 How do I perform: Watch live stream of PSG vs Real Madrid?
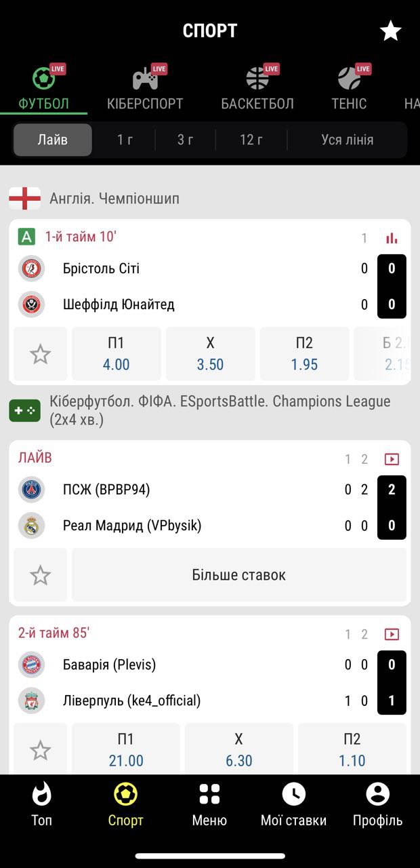(392, 459)
